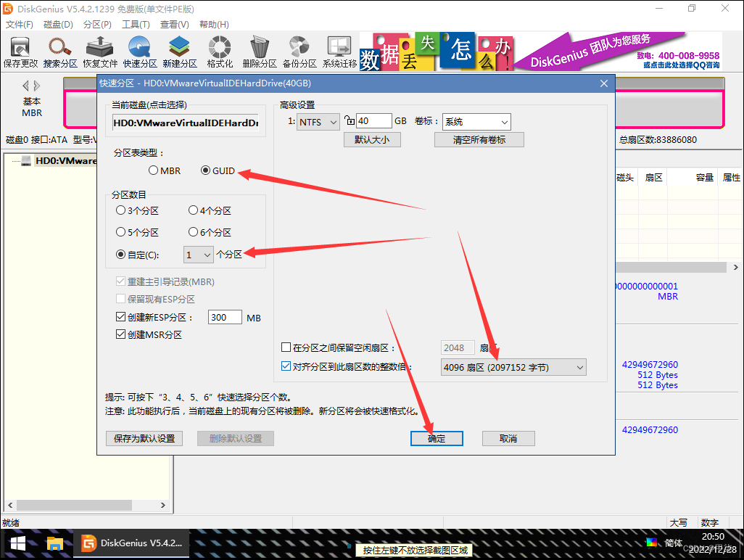Image resolution: width=744 pixels, height=560 pixels.
Task: Click the next disk right arrow
Action: (37, 86)
